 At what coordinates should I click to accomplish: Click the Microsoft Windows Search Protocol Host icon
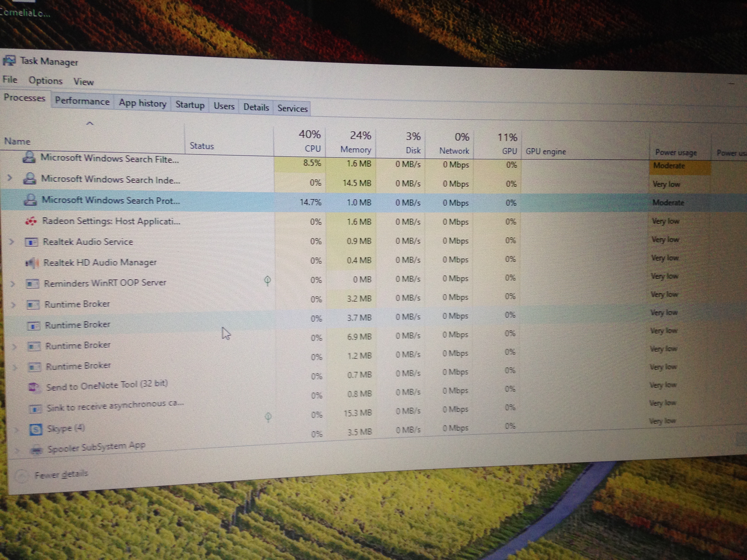point(30,199)
